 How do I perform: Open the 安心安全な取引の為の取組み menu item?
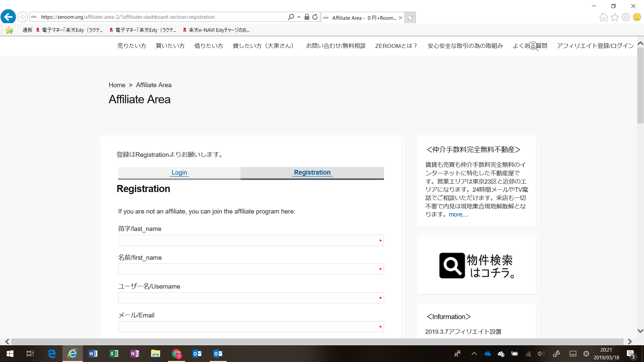point(465,46)
